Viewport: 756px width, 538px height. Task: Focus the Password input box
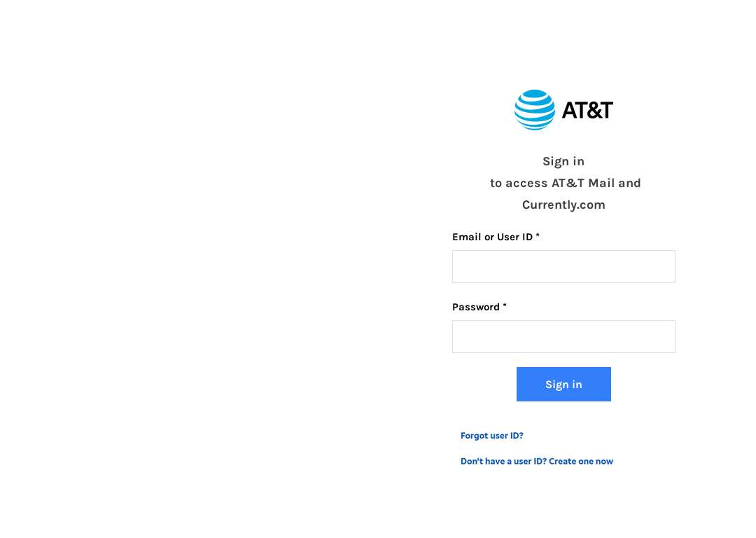point(563,336)
